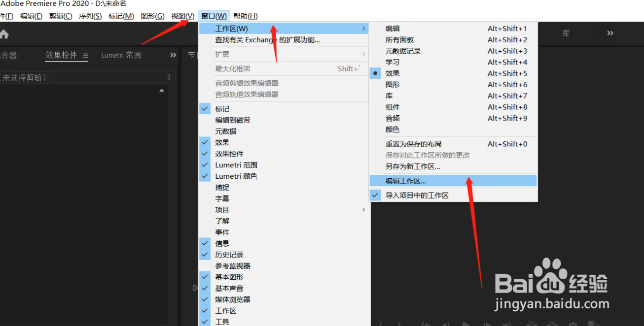Expand the 项目 submenu
Viewport: 644px width, 326px height.
pos(222,209)
